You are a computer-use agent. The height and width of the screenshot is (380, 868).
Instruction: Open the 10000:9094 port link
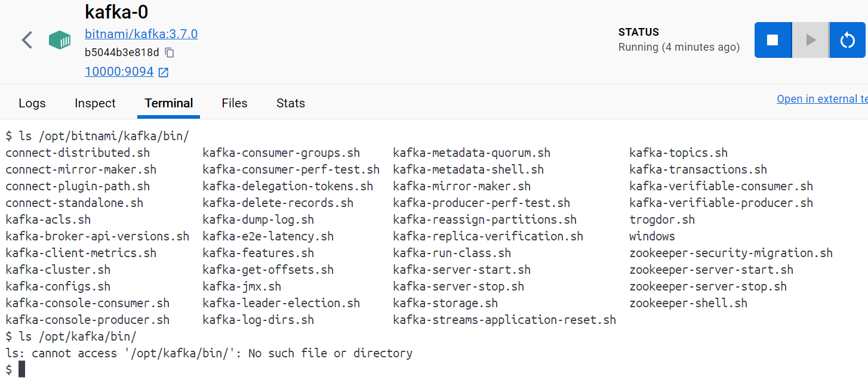pos(119,72)
